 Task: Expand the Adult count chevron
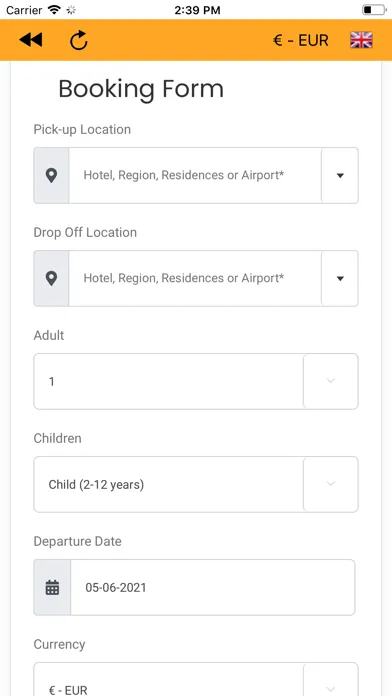331,381
